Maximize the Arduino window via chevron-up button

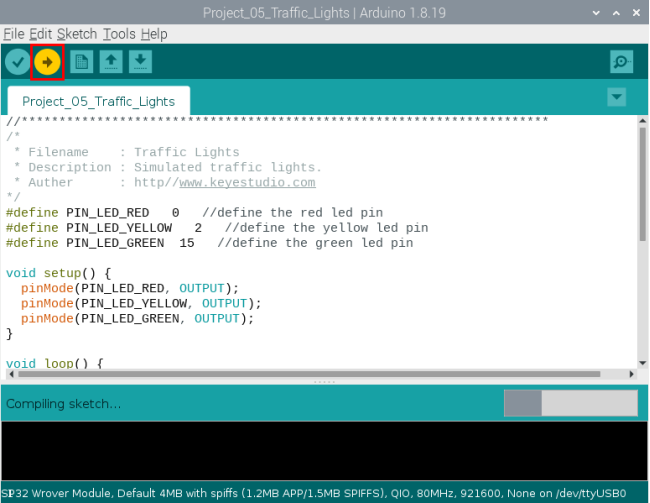click(x=616, y=13)
